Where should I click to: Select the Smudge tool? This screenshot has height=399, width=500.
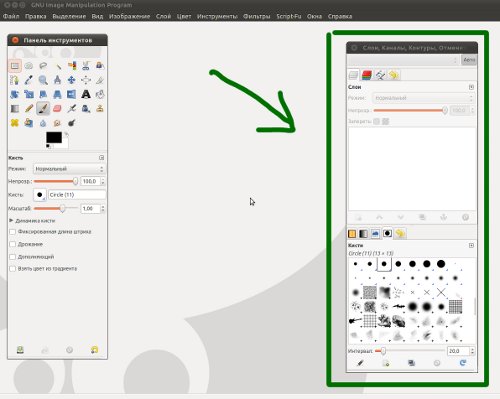point(57,123)
